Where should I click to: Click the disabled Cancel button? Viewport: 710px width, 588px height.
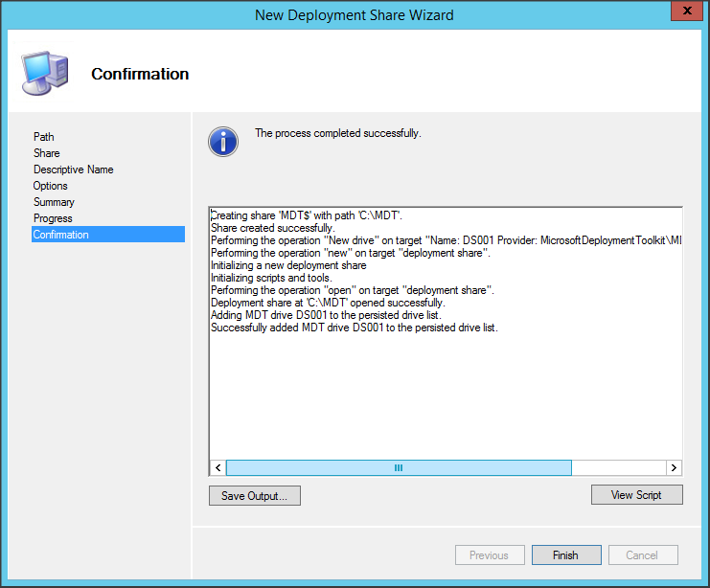[x=642, y=555]
